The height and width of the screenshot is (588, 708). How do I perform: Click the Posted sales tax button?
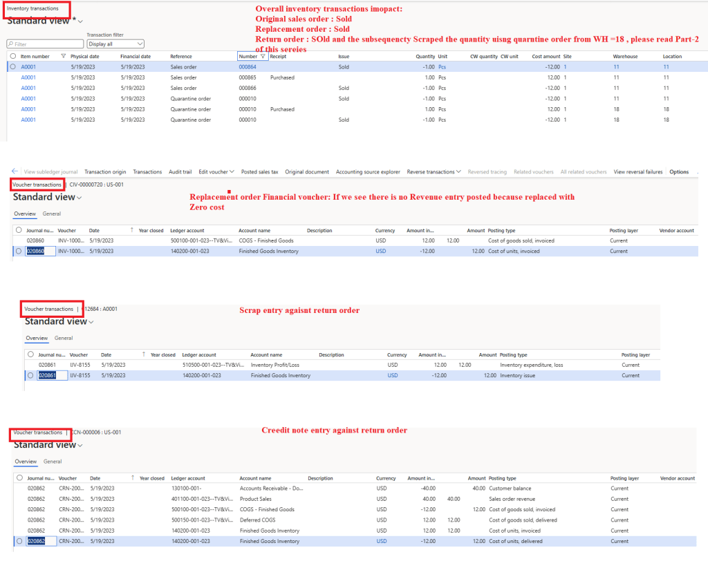[x=259, y=171]
